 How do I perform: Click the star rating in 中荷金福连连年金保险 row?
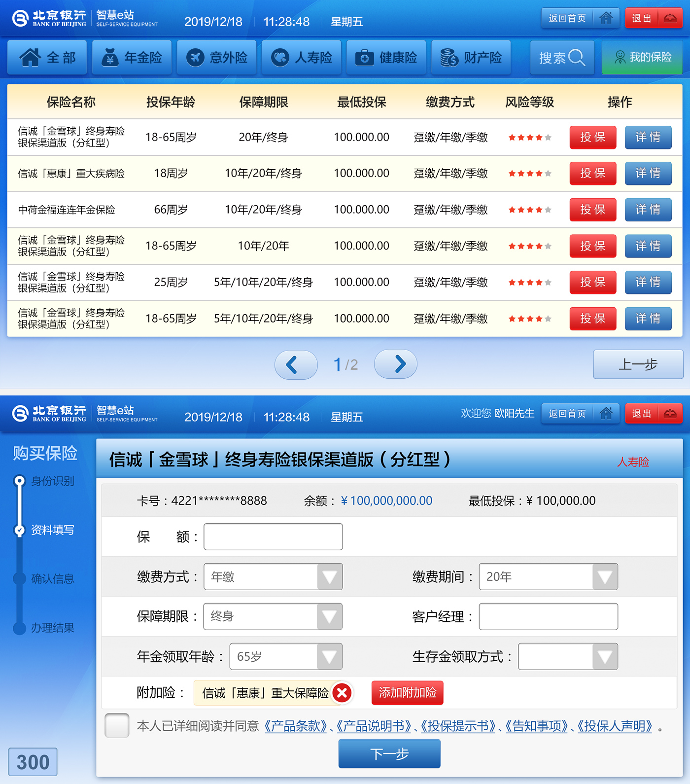coord(530,210)
